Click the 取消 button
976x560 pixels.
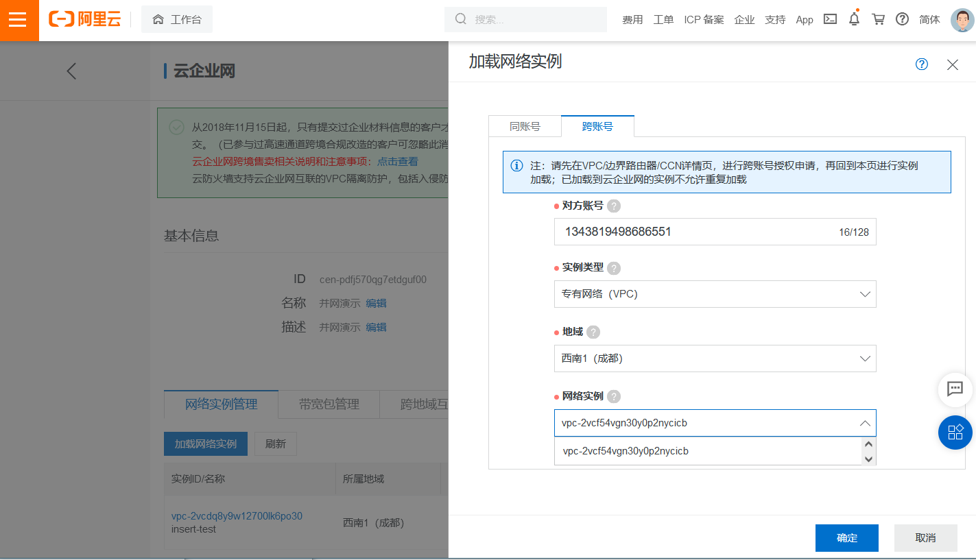925,538
